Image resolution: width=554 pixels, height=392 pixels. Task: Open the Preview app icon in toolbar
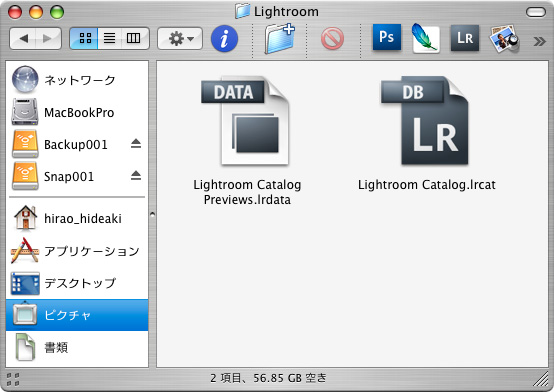[x=504, y=38]
